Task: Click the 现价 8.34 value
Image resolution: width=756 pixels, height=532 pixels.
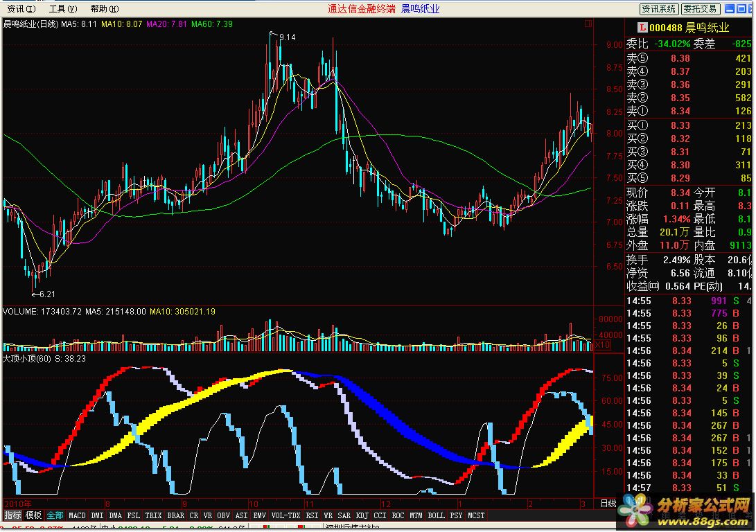Action: [680, 193]
